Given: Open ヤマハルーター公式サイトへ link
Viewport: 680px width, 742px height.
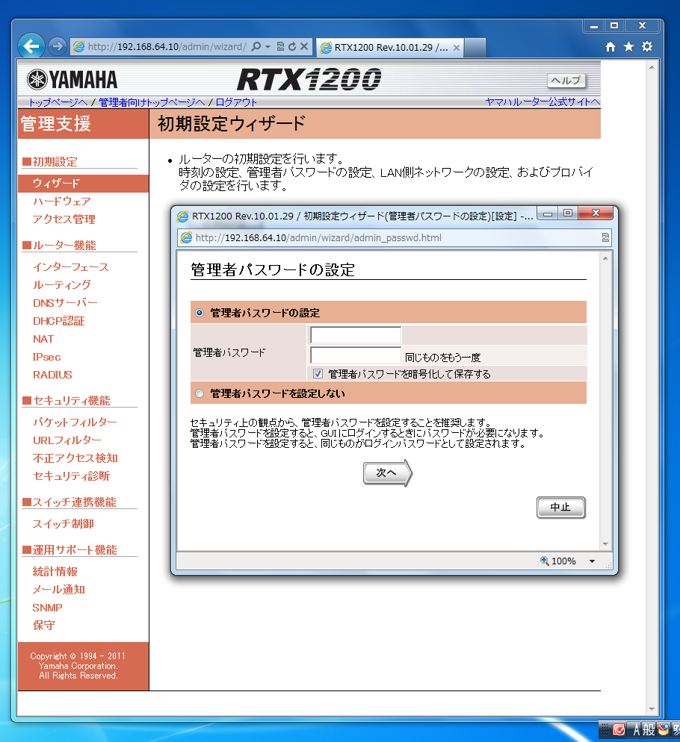Looking at the screenshot, I should click(x=542, y=102).
